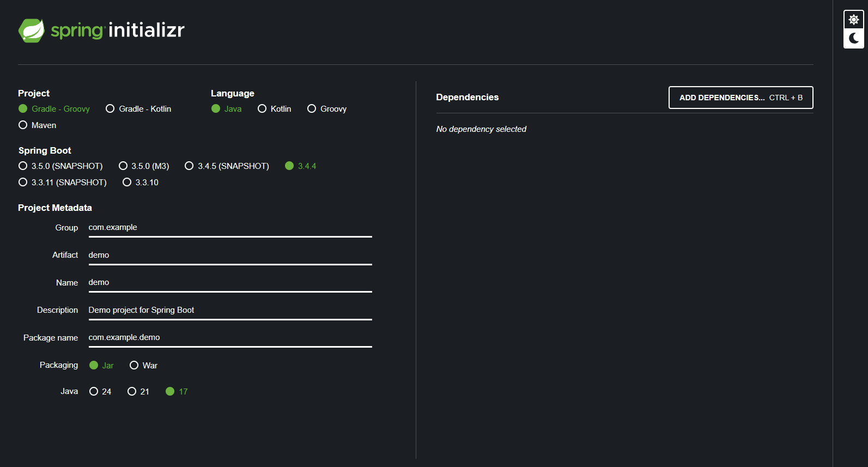Screen dimensions: 868x467
Task: Choose Spring Boot 3.4.5 (SNAPSHOT)
Action: point(227,166)
